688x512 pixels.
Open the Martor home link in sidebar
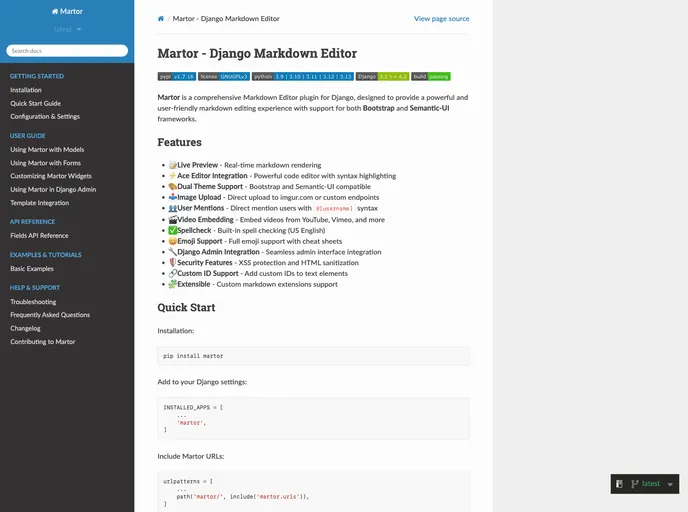click(x=67, y=11)
